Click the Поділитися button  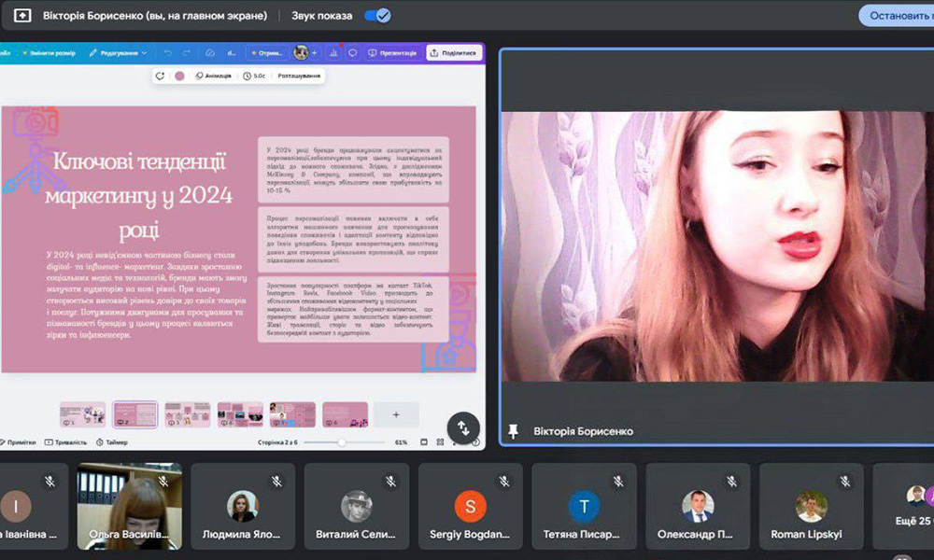tap(454, 53)
